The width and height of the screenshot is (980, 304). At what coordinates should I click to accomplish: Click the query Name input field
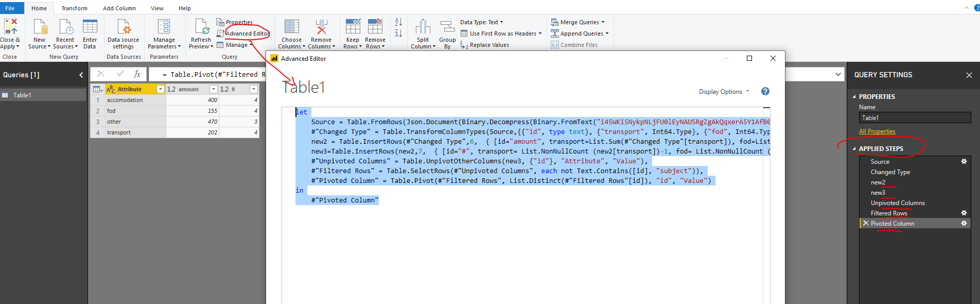tap(916, 118)
